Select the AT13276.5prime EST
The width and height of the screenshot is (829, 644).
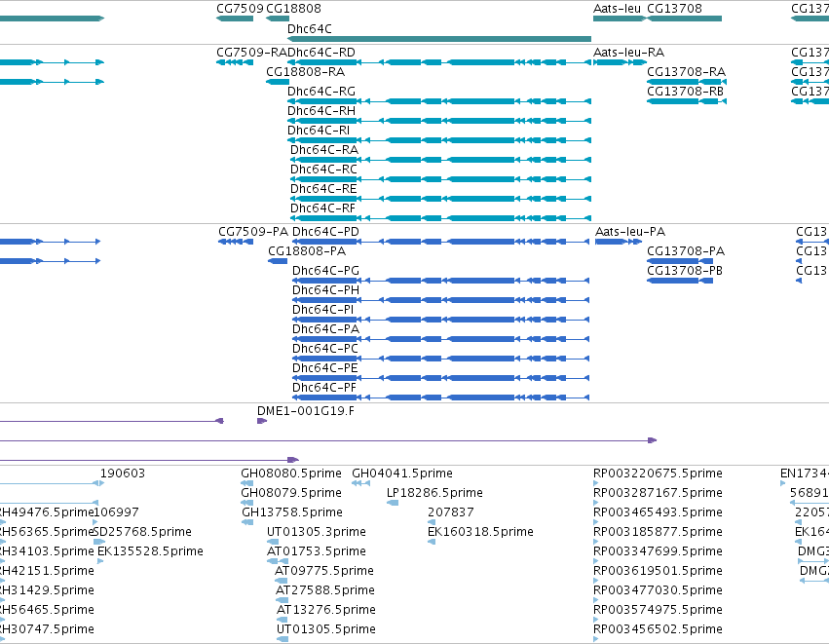[x=326, y=610]
